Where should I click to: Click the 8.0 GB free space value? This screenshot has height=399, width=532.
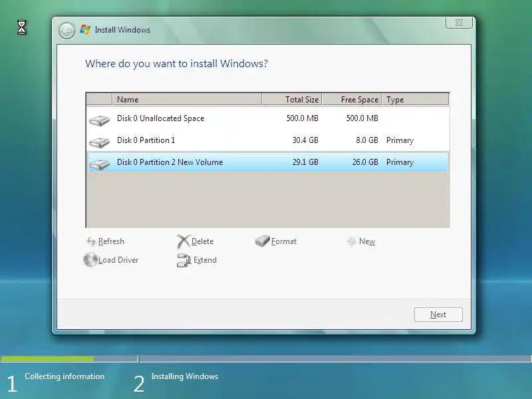pos(367,140)
